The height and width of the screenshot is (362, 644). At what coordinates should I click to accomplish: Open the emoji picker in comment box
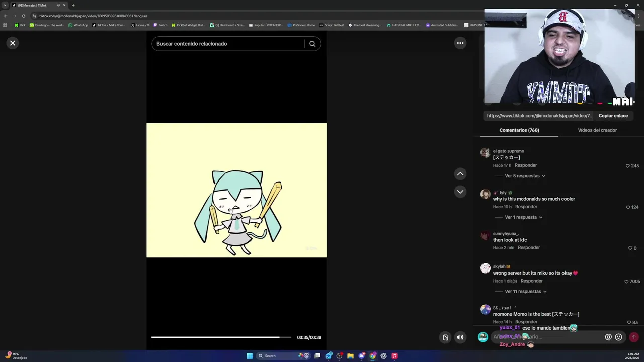619,337
